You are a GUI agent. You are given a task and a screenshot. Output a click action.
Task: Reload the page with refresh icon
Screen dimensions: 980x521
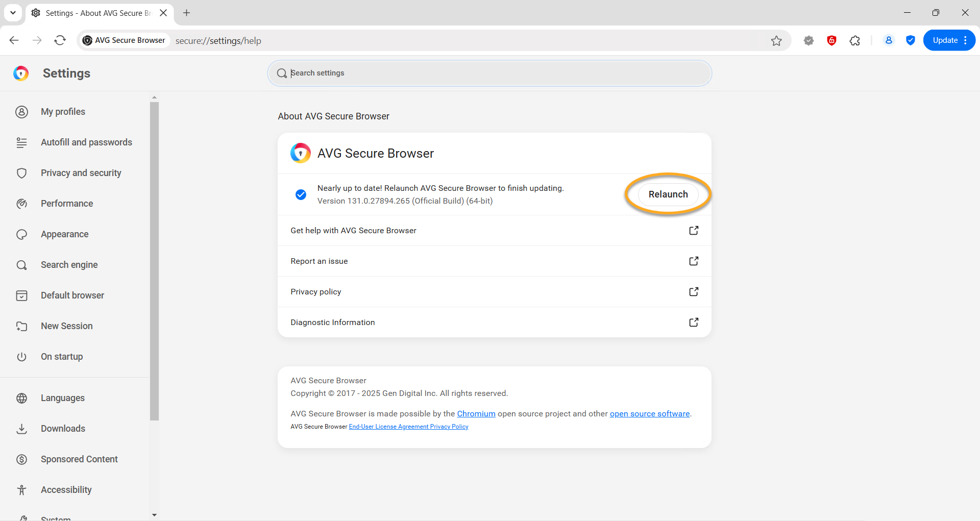[x=60, y=40]
